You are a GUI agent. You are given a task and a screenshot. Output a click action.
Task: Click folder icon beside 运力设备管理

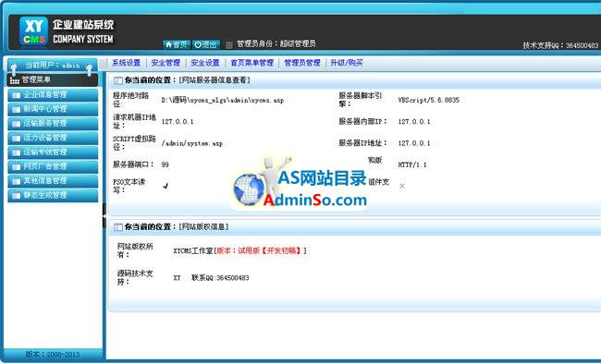tap(16, 139)
